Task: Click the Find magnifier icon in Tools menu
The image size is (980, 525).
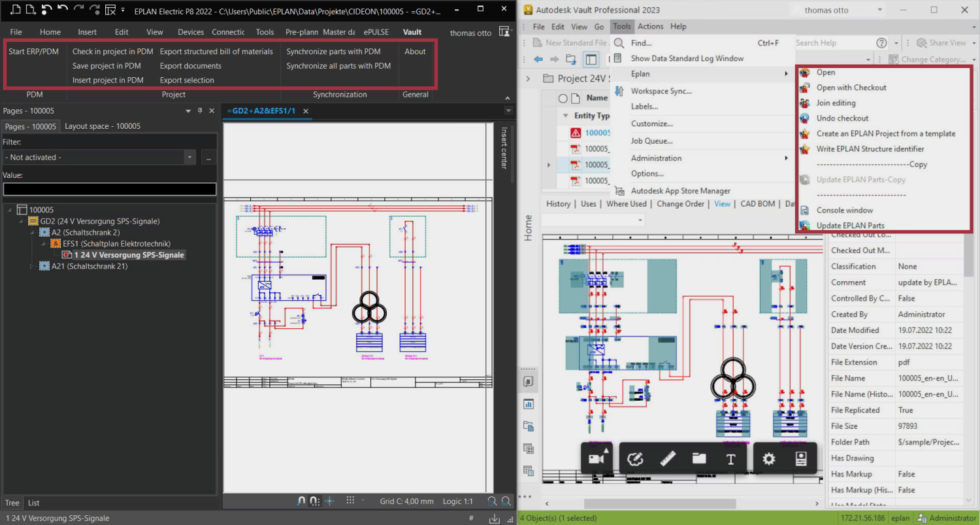Action: (619, 43)
